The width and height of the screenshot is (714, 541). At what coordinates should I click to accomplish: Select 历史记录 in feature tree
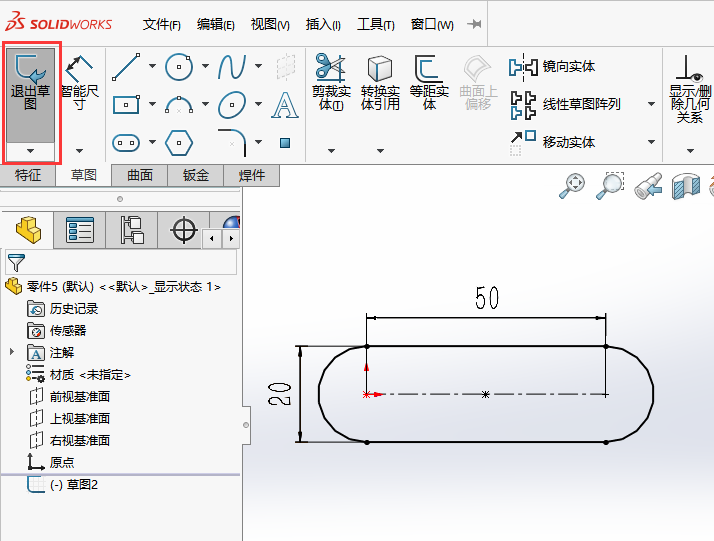63,309
